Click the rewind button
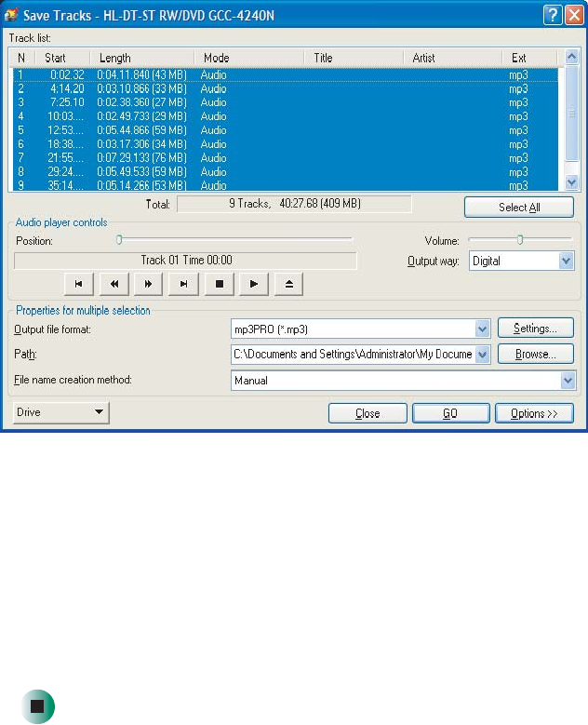Viewport: 588px width, 725px height. point(114,284)
